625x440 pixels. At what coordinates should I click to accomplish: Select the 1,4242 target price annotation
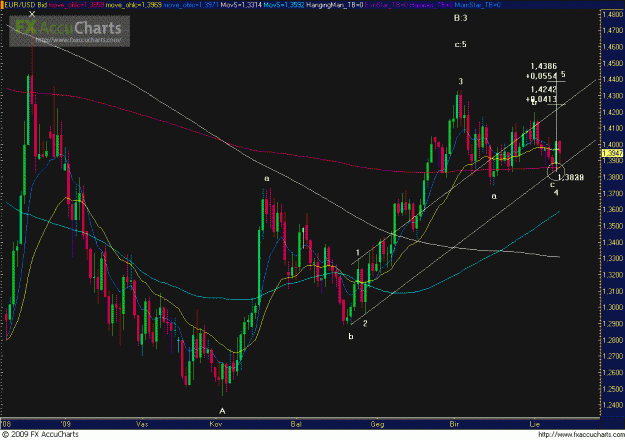544,89
